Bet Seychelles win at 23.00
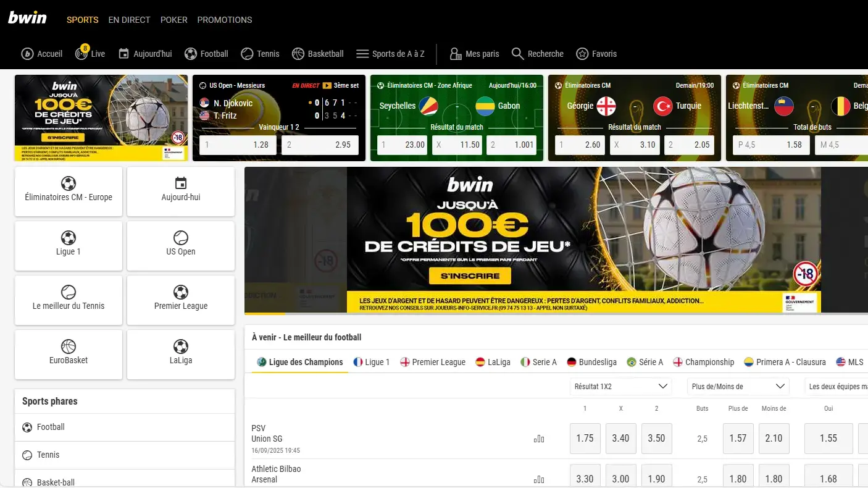Image resolution: width=868 pixels, height=488 pixels. pyautogui.click(x=403, y=145)
